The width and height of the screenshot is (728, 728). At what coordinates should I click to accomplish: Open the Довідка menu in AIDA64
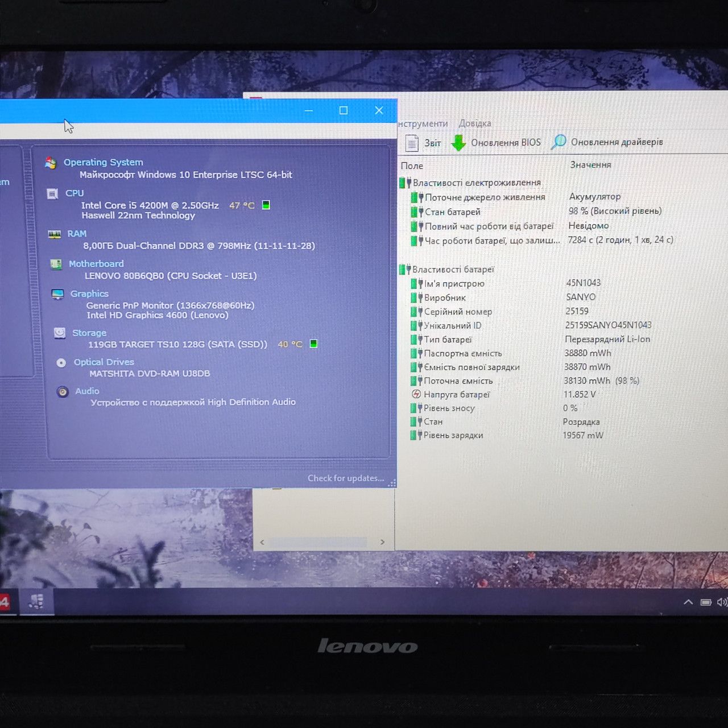tap(475, 123)
